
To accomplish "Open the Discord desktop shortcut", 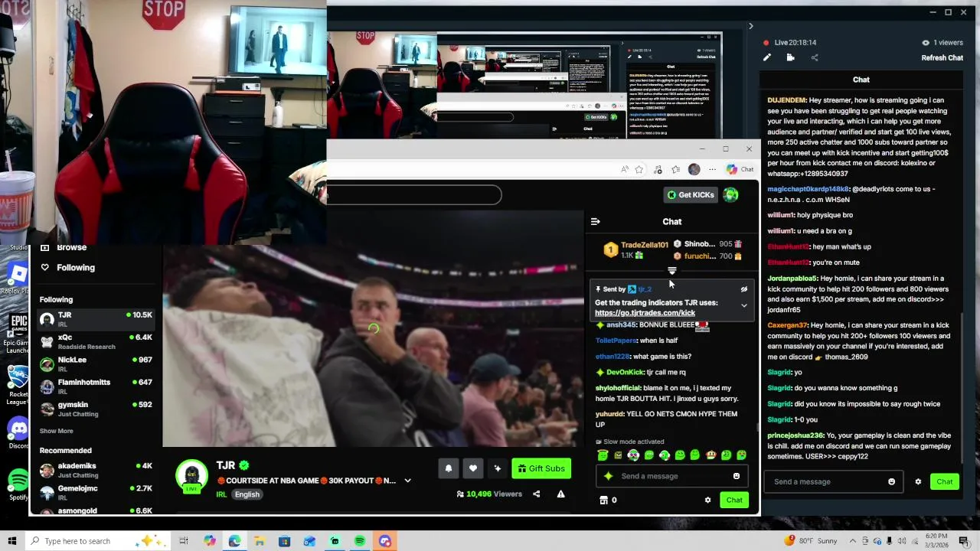I will pyautogui.click(x=18, y=432).
